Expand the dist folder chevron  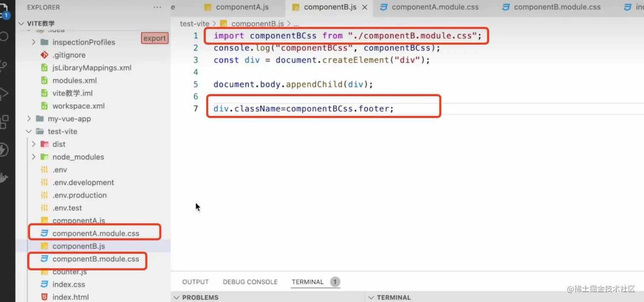(x=34, y=144)
